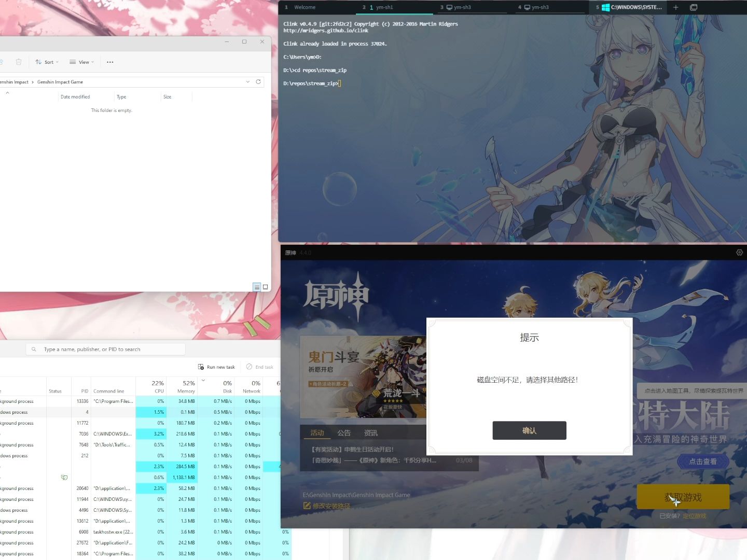This screenshot has width=747, height=560.
Task: Click the 定位游戏 link
Action: 694,516
